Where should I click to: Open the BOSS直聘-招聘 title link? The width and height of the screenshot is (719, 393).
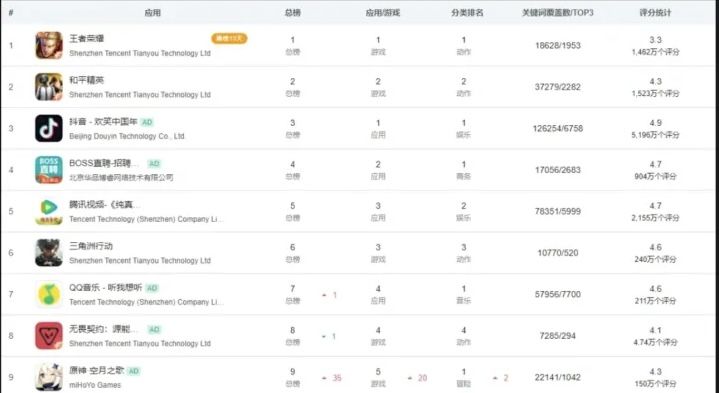coord(104,163)
